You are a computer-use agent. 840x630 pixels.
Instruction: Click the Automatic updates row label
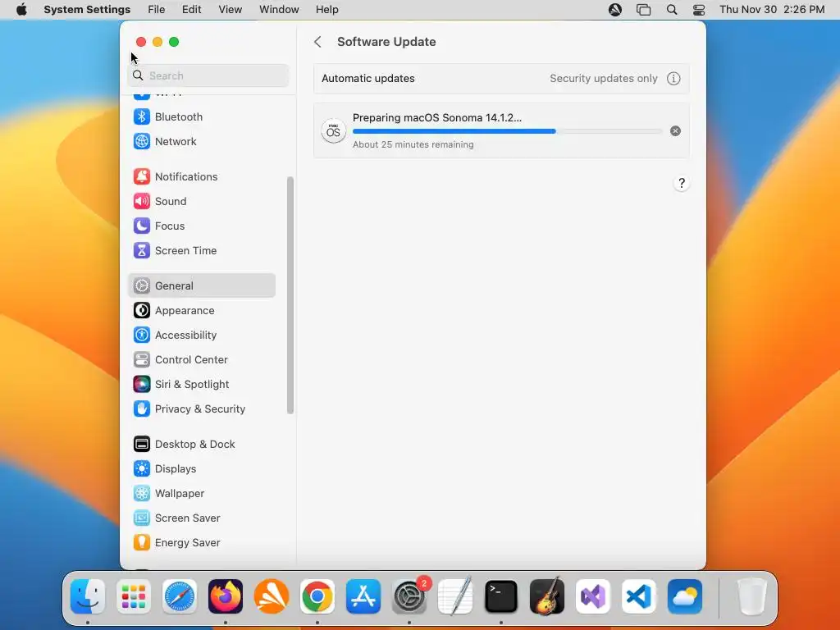(368, 78)
